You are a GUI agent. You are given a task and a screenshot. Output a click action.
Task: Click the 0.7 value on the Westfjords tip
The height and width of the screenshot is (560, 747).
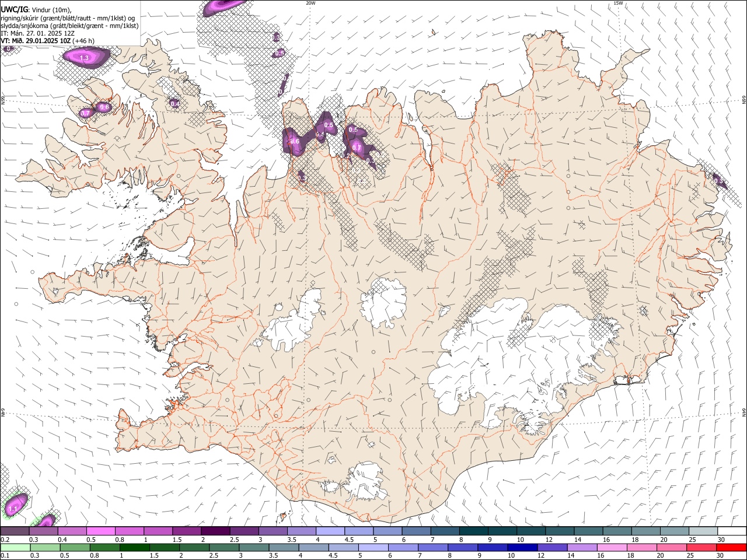pyautogui.click(x=85, y=113)
